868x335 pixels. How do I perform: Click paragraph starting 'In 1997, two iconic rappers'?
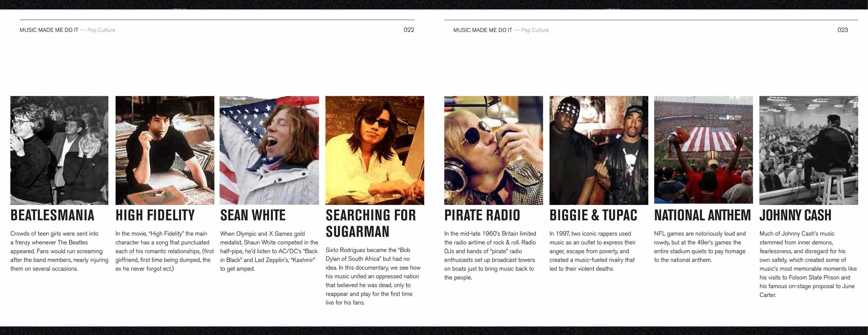point(593,251)
